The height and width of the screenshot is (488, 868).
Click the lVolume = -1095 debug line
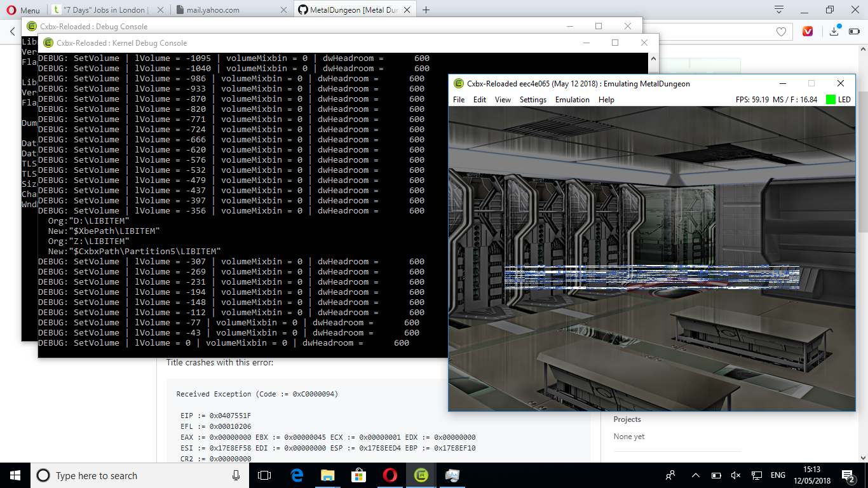pyautogui.click(x=234, y=58)
